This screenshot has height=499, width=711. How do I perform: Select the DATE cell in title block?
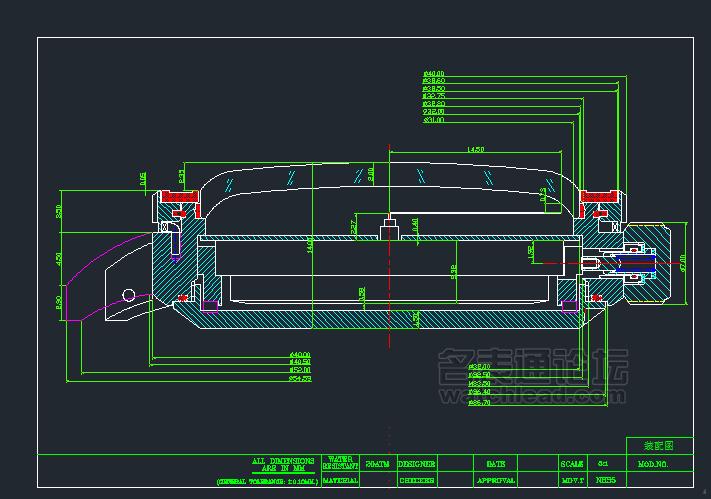pos(496,464)
